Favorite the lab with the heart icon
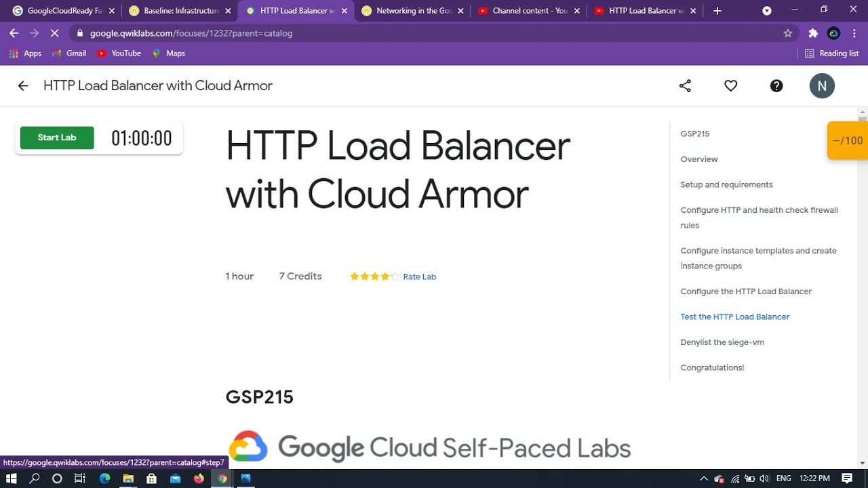The height and width of the screenshot is (488, 868). pyautogui.click(x=730, y=86)
